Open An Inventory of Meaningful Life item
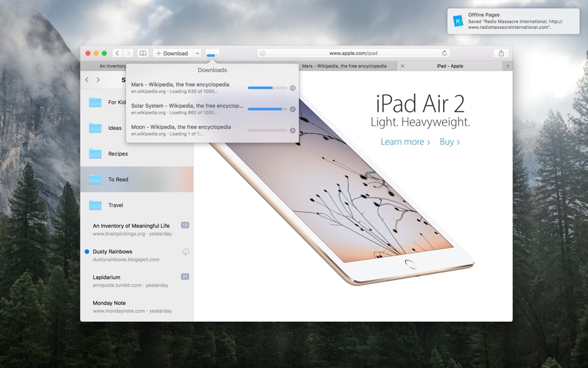The image size is (588, 368). point(137,229)
